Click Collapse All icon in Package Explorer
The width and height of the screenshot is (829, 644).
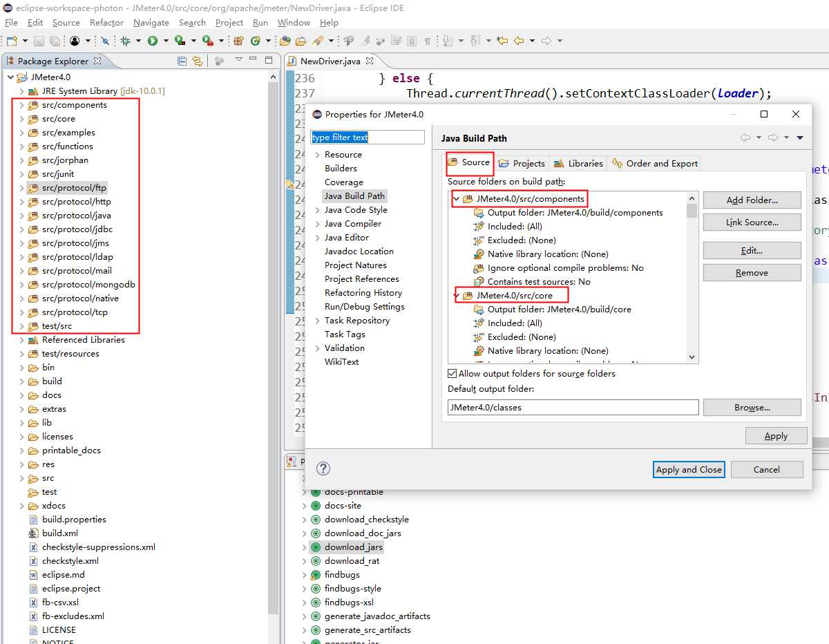[x=182, y=61]
